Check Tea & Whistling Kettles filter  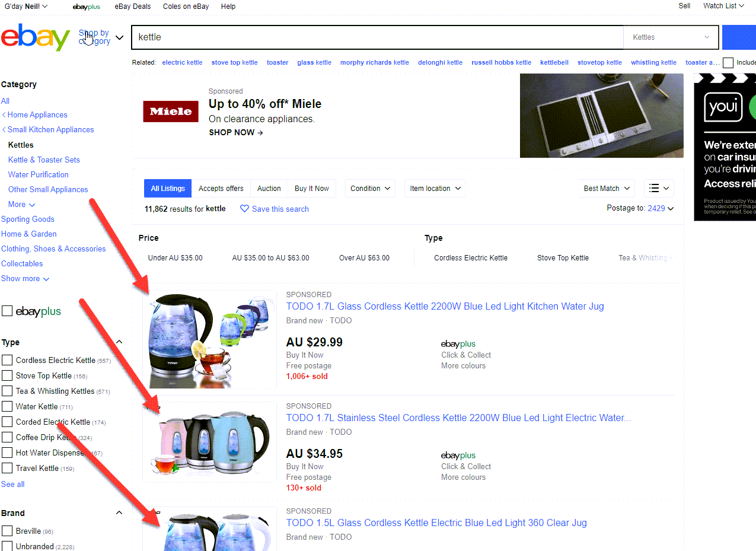pyautogui.click(x=7, y=391)
